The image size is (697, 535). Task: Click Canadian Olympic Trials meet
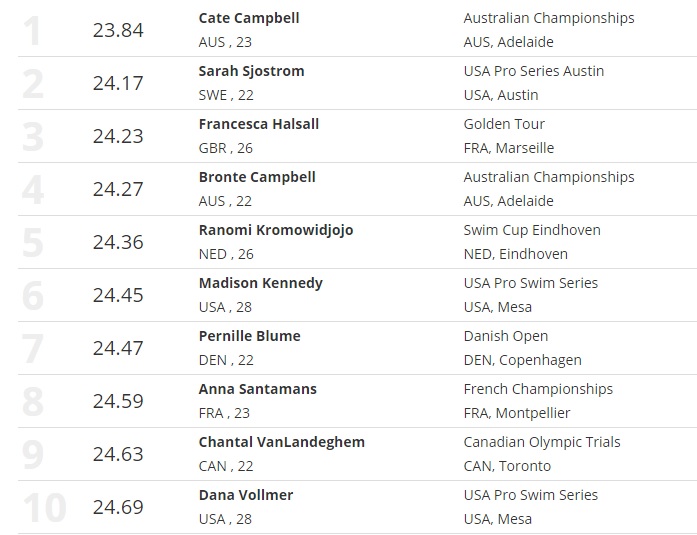542,442
